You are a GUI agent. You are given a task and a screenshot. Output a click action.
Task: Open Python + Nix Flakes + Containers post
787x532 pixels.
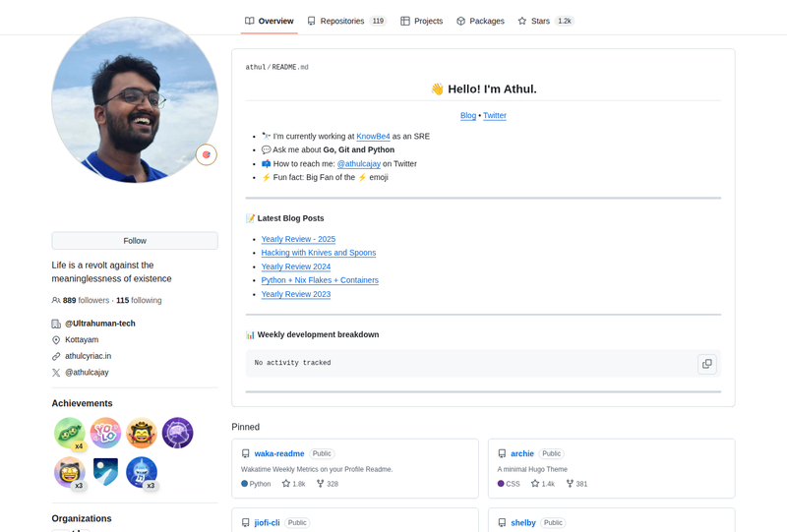tap(320, 280)
